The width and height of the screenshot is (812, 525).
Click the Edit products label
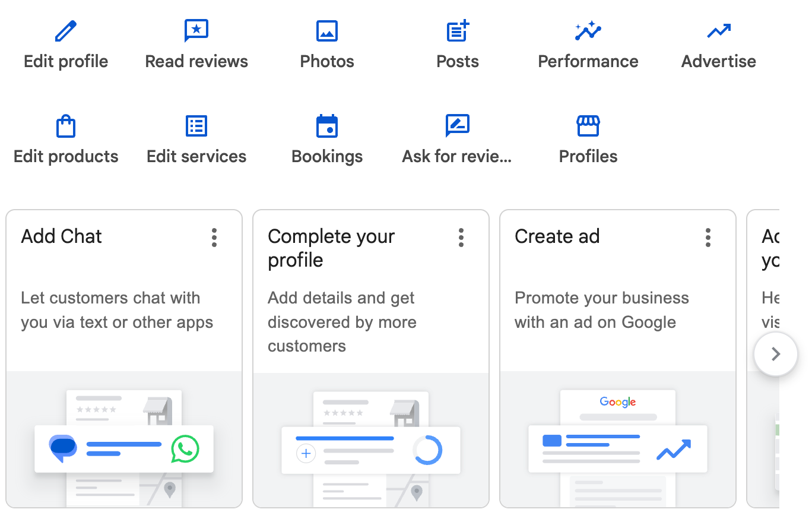coord(66,157)
